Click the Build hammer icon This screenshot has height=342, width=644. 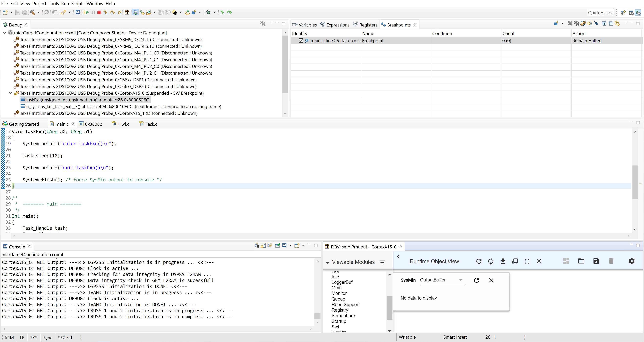coord(32,12)
